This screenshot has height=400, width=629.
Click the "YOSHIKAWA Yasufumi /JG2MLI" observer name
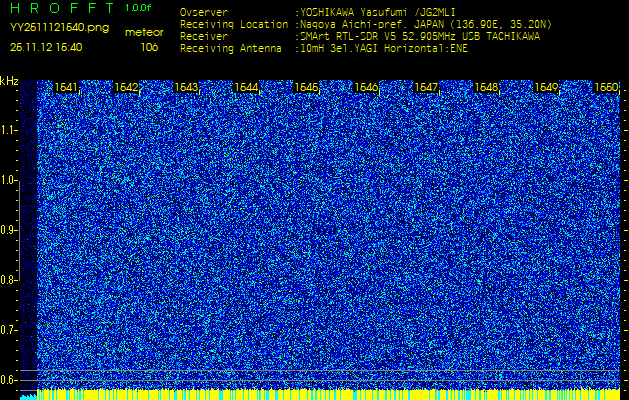pyautogui.click(x=377, y=13)
